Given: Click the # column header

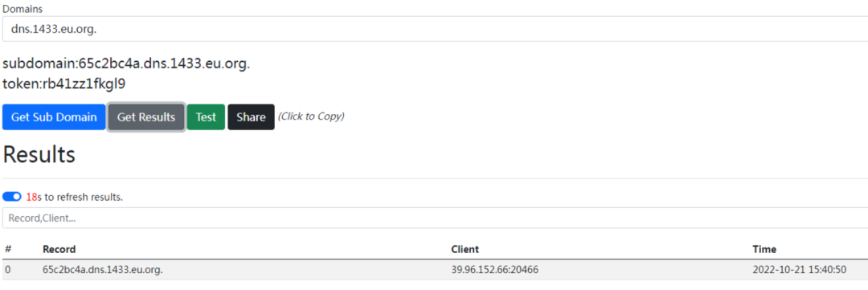Looking at the screenshot, I should pyautogui.click(x=8, y=249).
